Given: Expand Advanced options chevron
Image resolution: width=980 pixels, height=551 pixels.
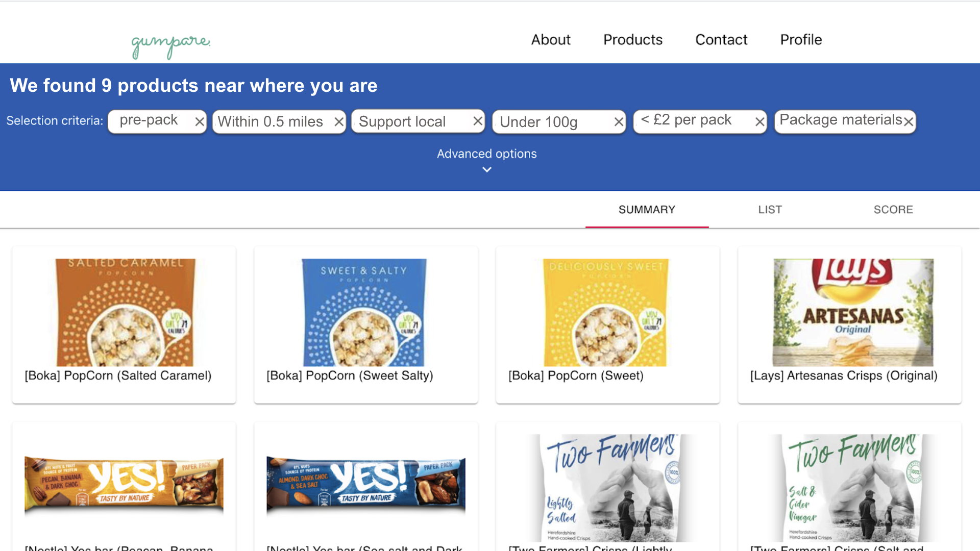Looking at the screenshot, I should click(x=487, y=170).
